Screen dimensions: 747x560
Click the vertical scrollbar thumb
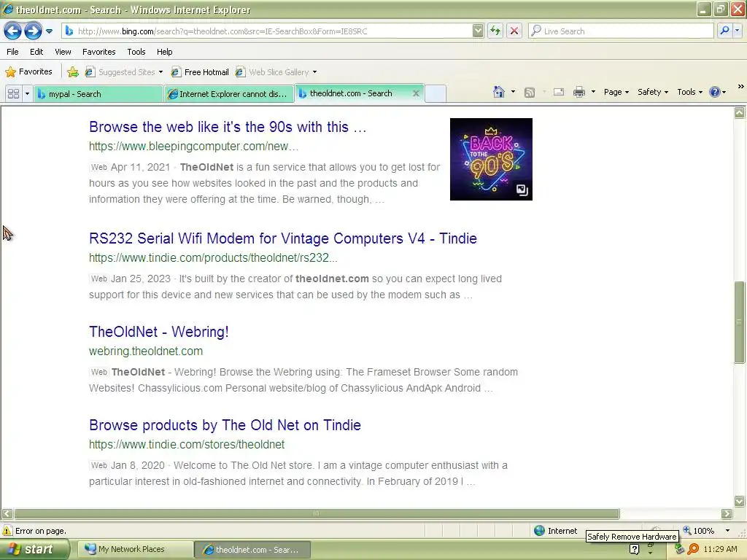click(740, 322)
